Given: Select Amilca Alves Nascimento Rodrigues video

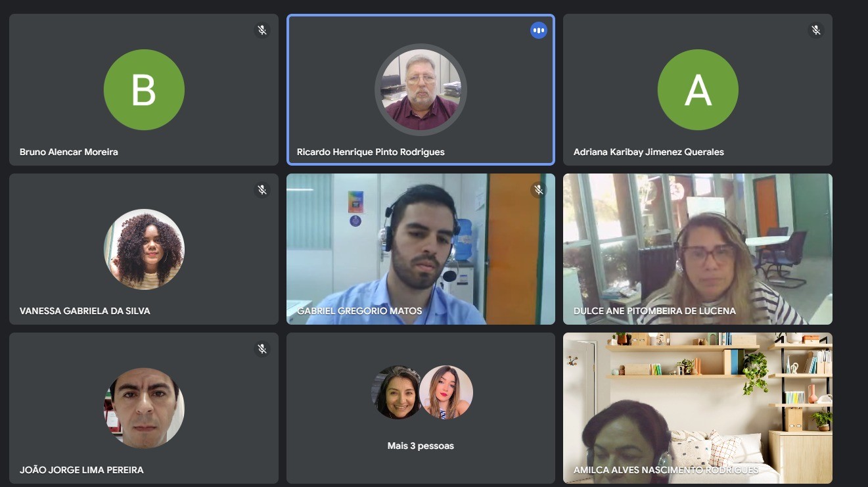Looking at the screenshot, I should [x=698, y=408].
